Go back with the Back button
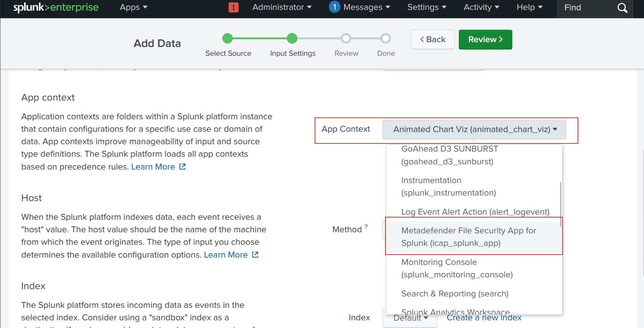This screenshot has width=644, height=328. [x=433, y=40]
